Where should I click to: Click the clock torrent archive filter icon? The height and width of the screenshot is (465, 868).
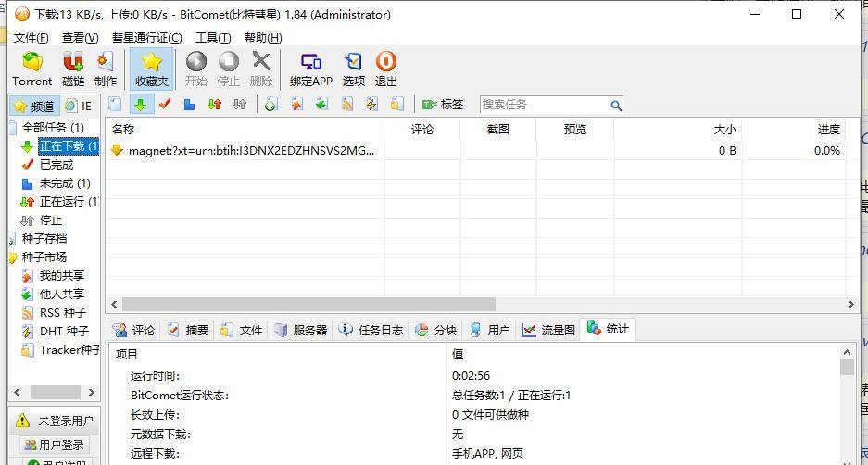click(270, 104)
